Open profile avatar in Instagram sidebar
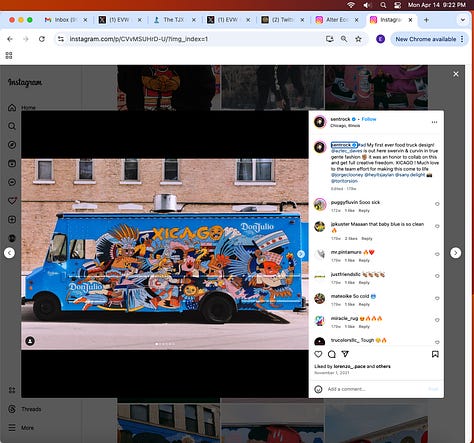 click(x=12, y=238)
